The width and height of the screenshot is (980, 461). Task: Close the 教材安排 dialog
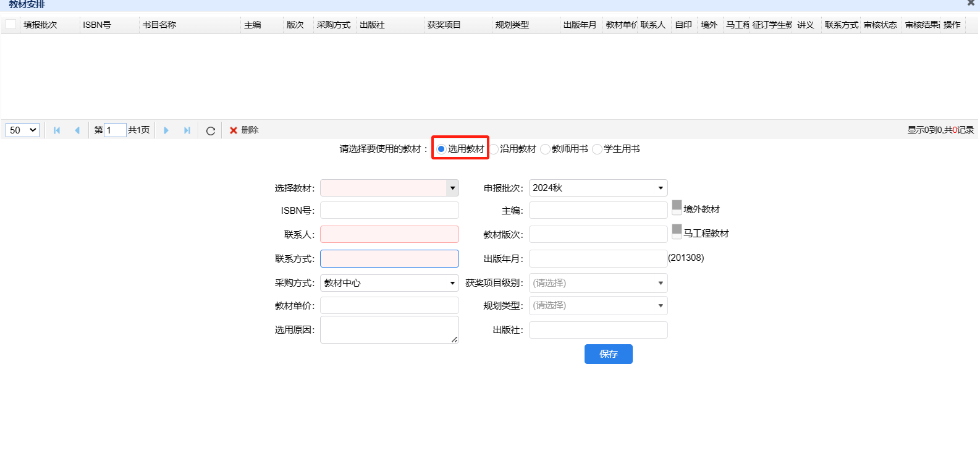pyautogui.click(x=971, y=3)
